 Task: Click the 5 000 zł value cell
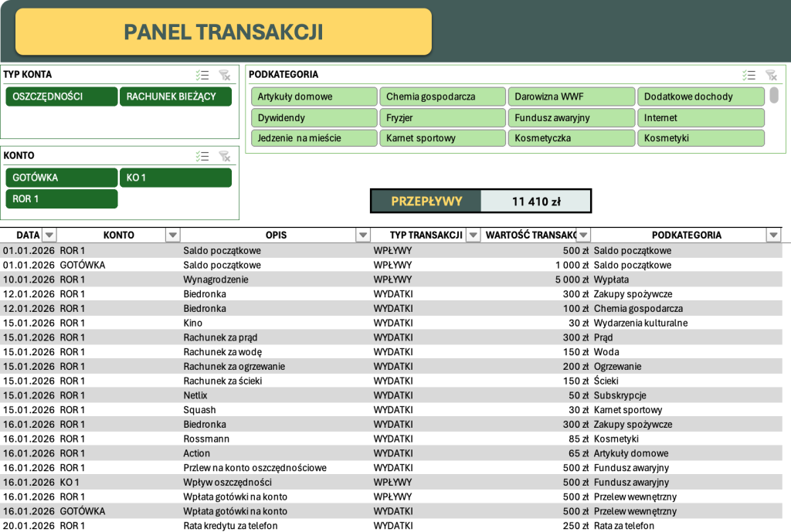click(535, 280)
